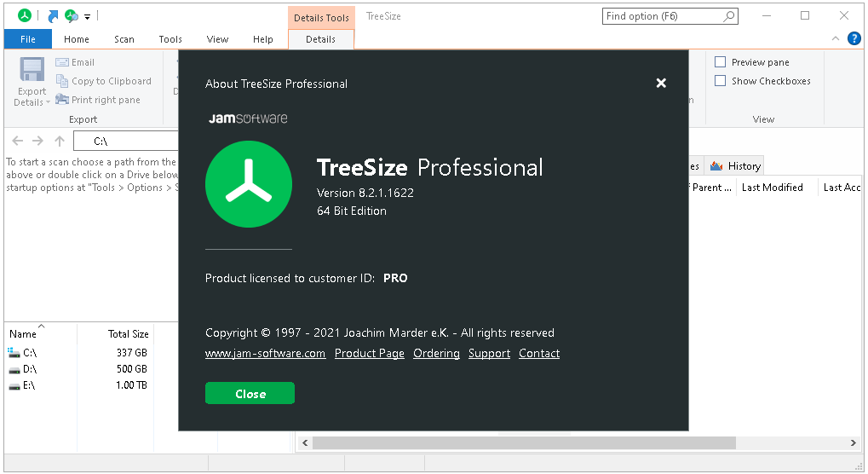The image size is (868, 474).
Task: Open the File menu
Action: pos(28,39)
